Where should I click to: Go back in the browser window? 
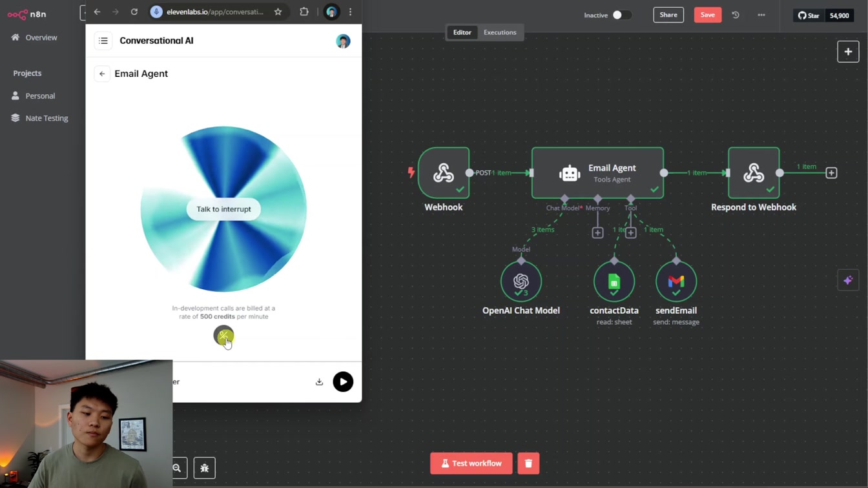97,12
